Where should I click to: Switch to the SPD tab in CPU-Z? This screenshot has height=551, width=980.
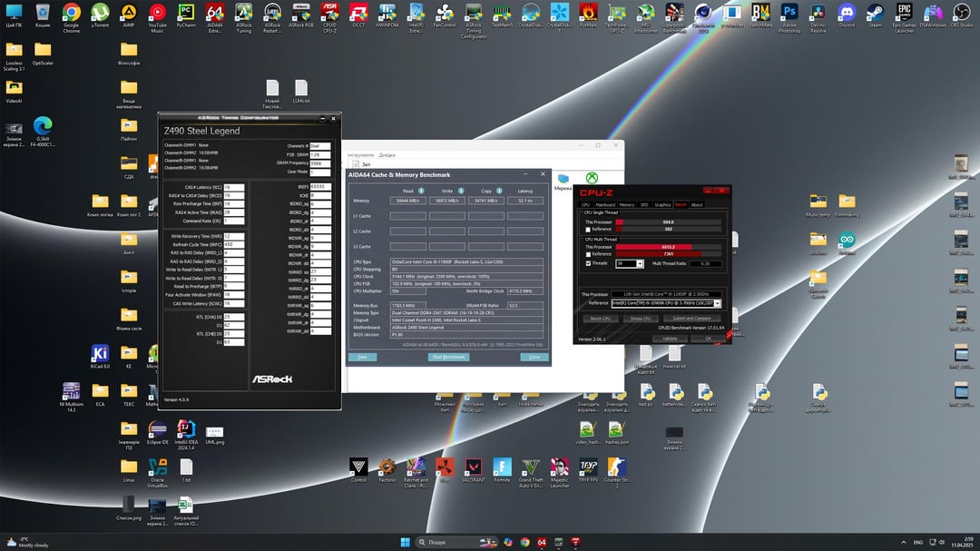[644, 204]
